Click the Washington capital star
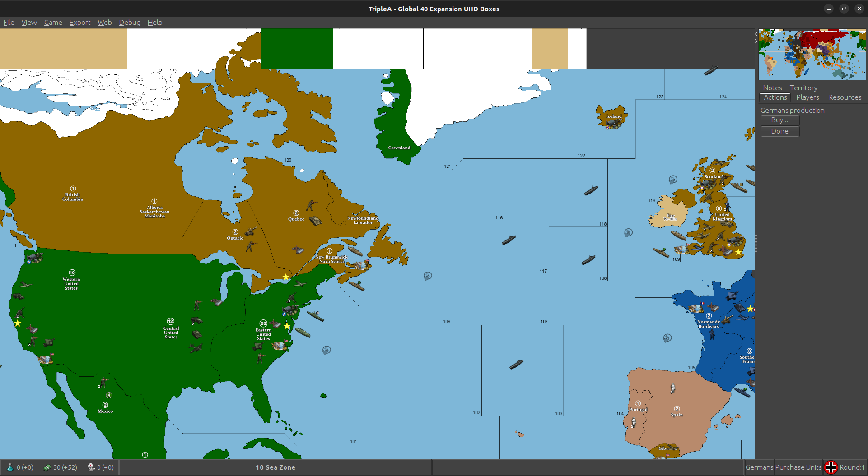The height and width of the screenshot is (476, 868). [287, 326]
